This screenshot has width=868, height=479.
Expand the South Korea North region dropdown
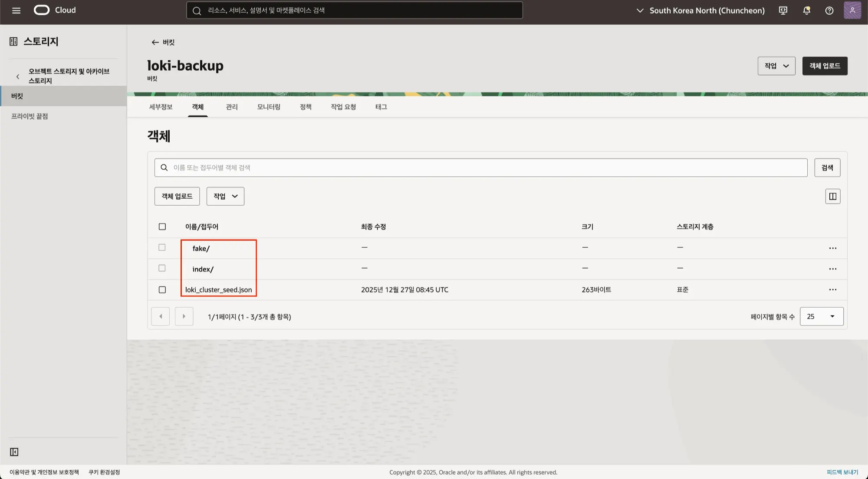[x=700, y=10]
